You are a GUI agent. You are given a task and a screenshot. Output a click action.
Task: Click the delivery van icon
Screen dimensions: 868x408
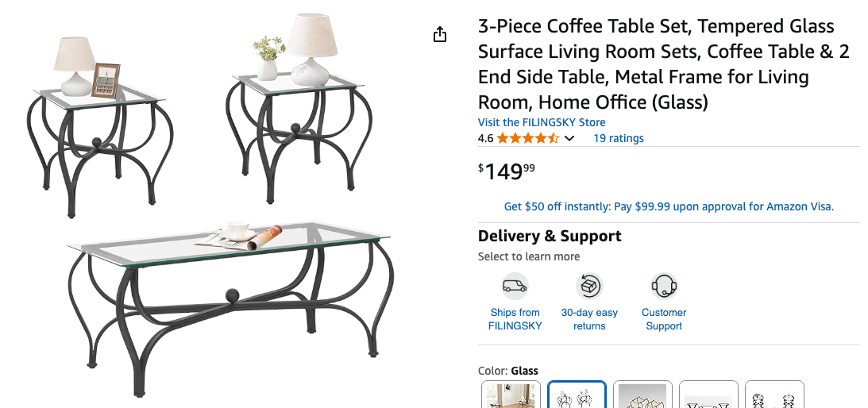tap(515, 286)
